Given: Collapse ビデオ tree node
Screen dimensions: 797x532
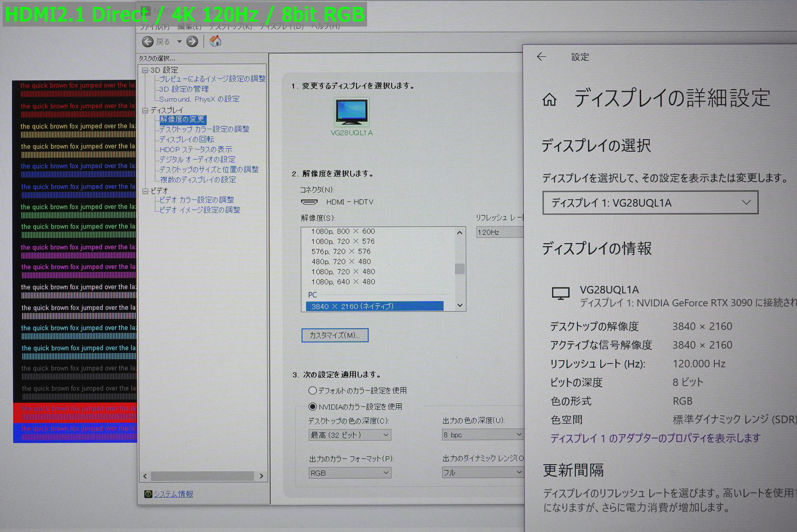Looking at the screenshot, I should [145, 191].
